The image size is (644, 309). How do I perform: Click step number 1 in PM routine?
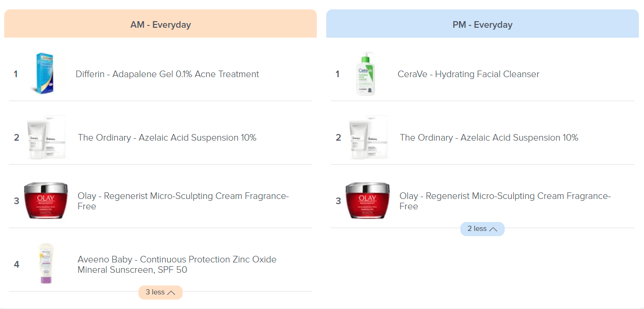point(337,74)
